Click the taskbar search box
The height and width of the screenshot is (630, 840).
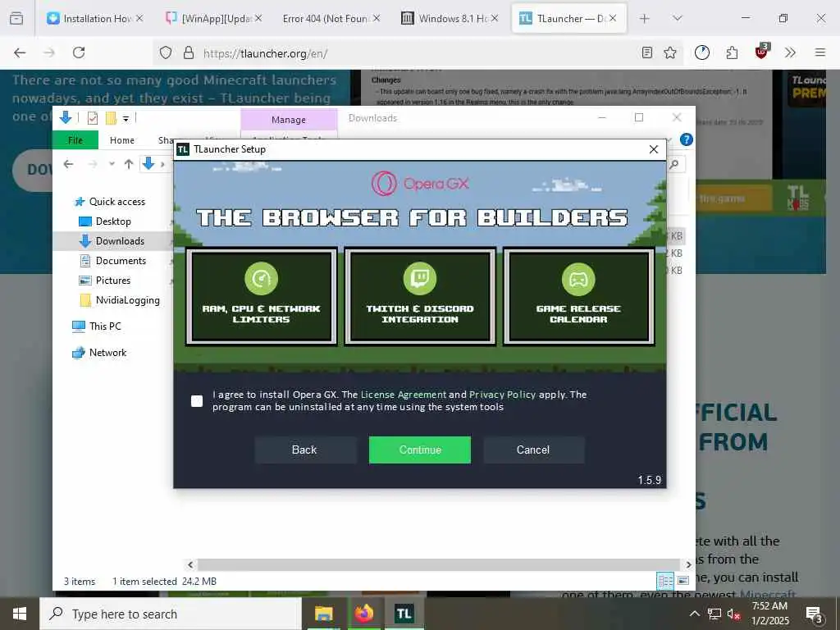[x=171, y=614]
